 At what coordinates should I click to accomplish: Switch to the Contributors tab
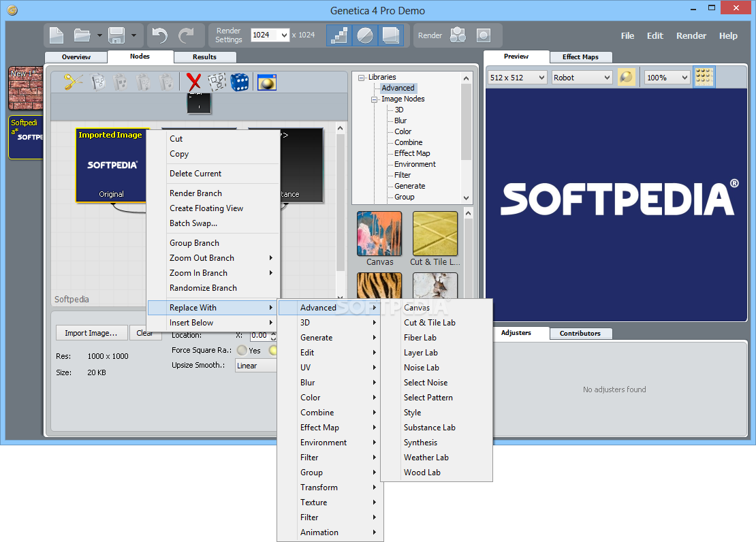pyautogui.click(x=580, y=333)
